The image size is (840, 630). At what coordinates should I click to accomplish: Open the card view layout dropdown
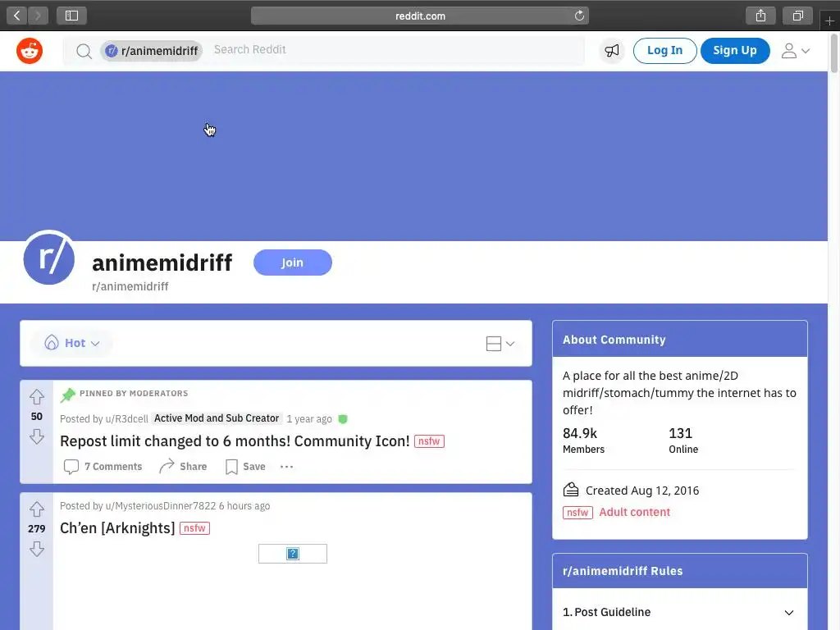click(500, 344)
